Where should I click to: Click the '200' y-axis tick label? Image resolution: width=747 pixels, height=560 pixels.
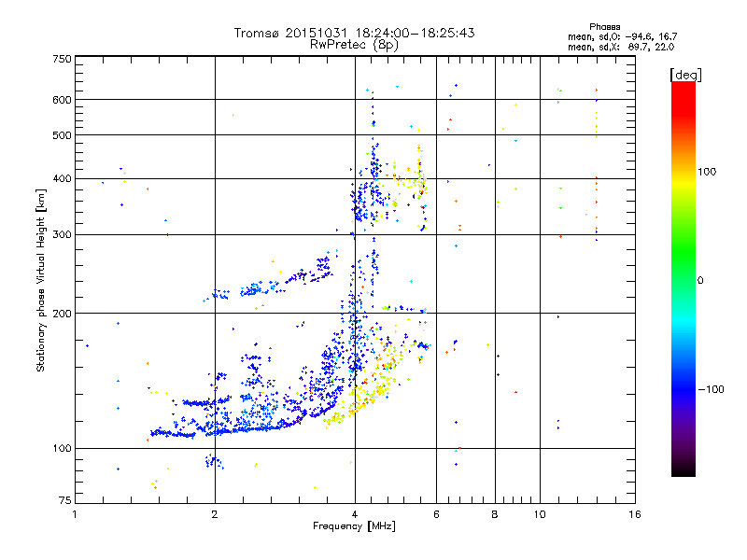(62, 314)
